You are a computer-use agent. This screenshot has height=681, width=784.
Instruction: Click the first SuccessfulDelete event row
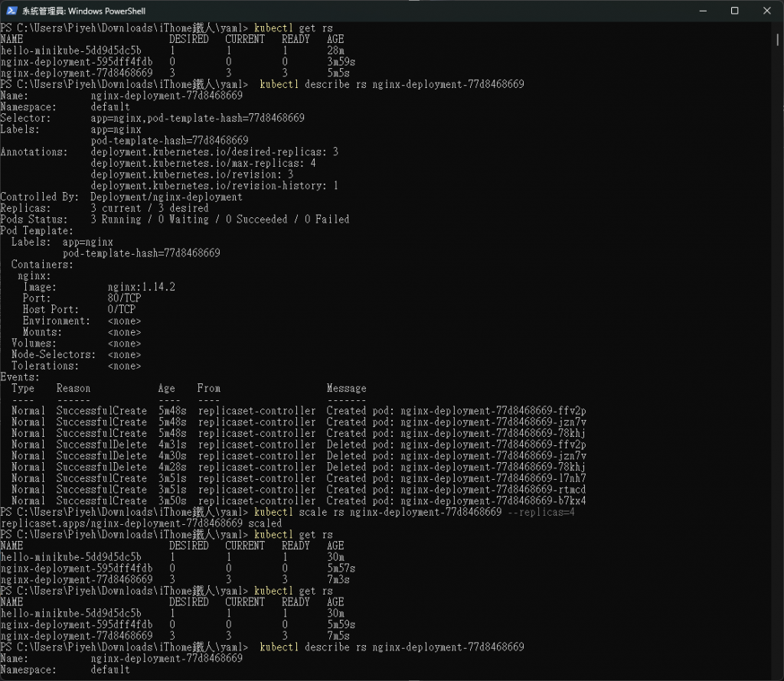tap(299, 445)
